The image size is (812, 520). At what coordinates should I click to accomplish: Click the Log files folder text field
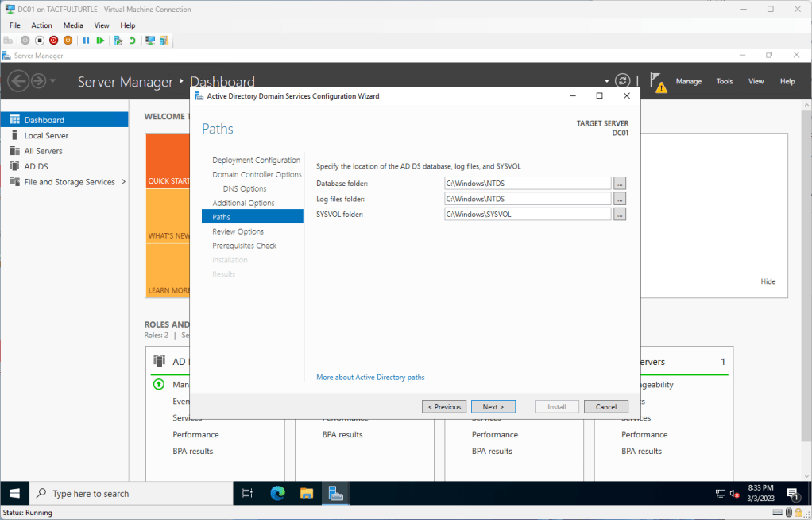pyautogui.click(x=527, y=199)
